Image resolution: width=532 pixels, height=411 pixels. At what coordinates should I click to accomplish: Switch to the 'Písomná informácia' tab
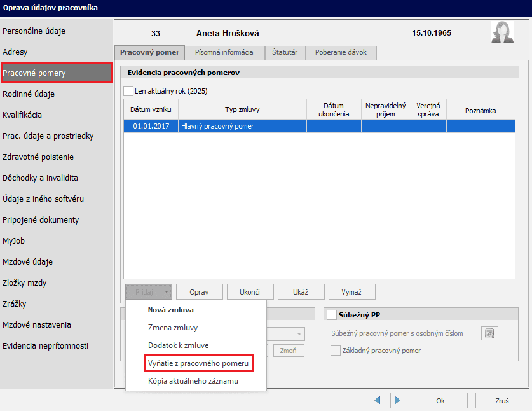(x=224, y=53)
